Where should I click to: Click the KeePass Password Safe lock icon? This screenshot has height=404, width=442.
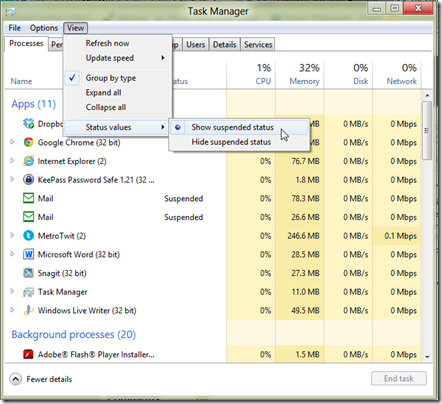[x=28, y=180]
